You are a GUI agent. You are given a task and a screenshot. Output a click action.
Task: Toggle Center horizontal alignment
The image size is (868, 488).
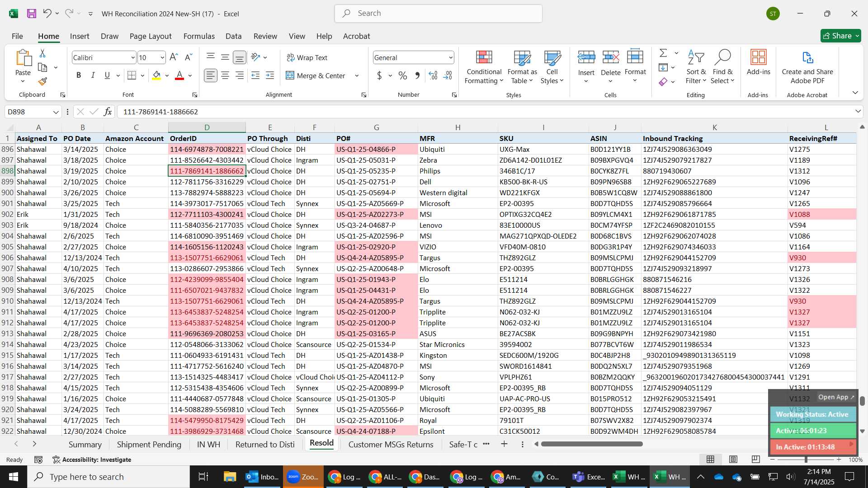[225, 75]
